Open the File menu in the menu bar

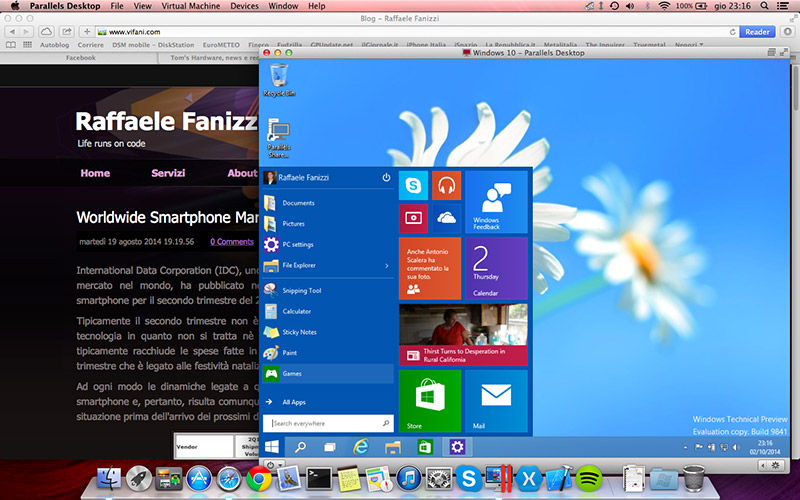117,6
